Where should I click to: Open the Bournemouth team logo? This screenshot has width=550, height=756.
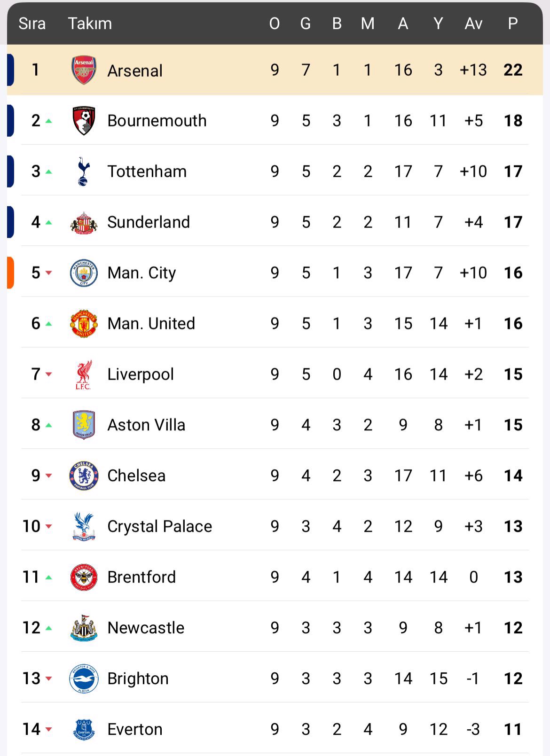84,121
